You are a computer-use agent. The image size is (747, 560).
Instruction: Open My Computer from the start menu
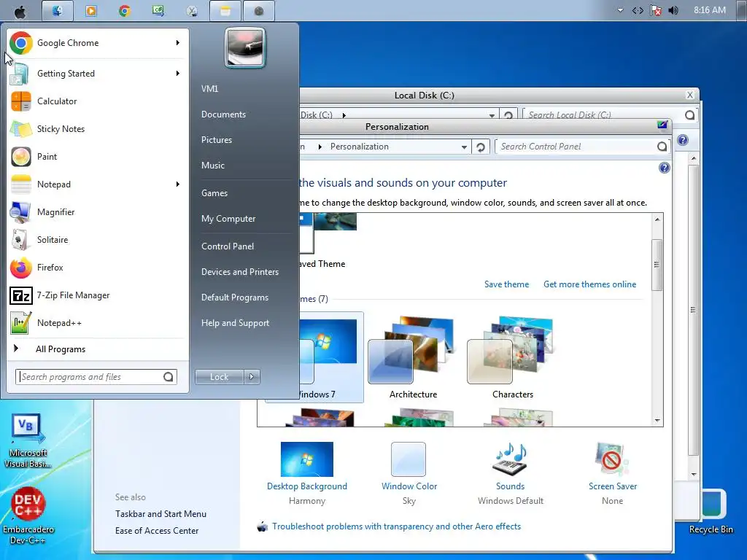pyautogui.click(x=228, y=219)
